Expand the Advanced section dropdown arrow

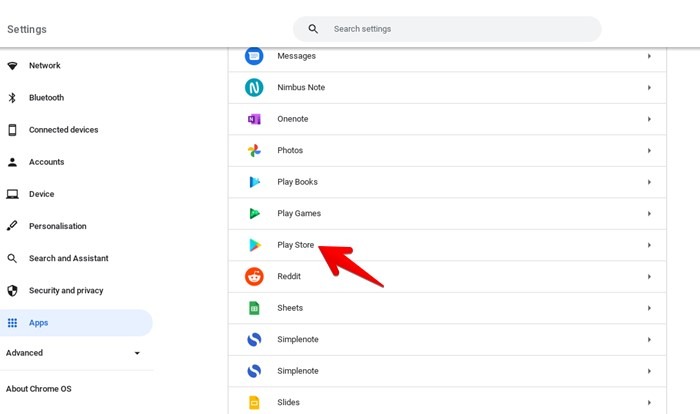click(137, 353)
